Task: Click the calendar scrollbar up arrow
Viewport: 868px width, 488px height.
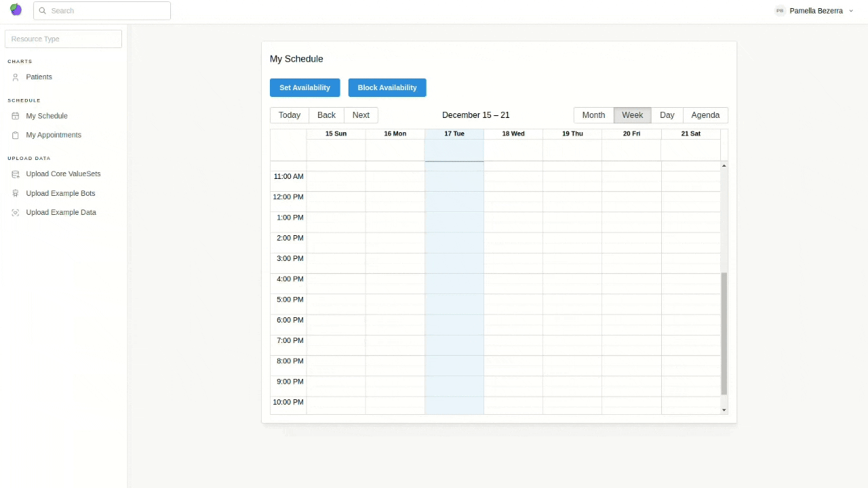Action: tap(724, 165)
